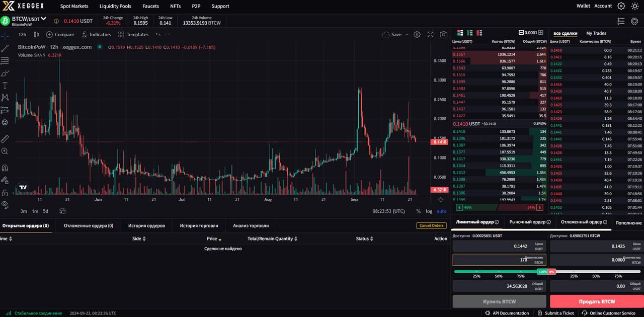The width and height of the screenshot is (644, 317).
Task: Toggle lock all drawing tools
Action: [x=5, y=192]
